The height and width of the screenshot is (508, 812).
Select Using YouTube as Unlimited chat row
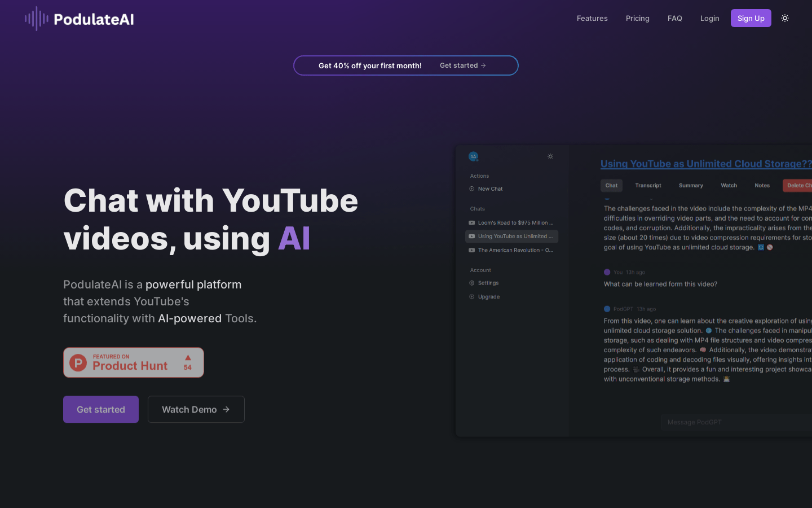coord(512,236)
